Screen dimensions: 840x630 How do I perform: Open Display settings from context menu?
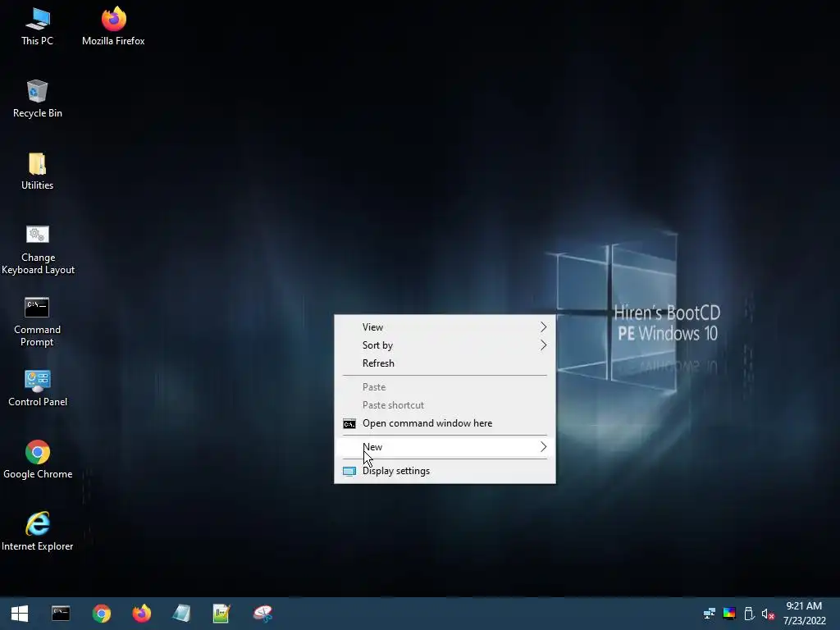[x=445, y=471]
